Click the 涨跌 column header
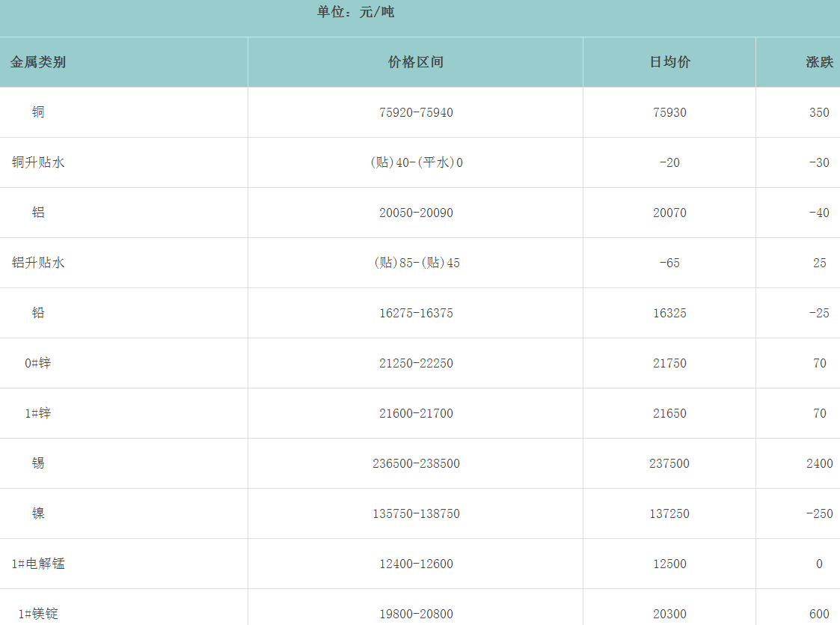 tap(819, 62)
